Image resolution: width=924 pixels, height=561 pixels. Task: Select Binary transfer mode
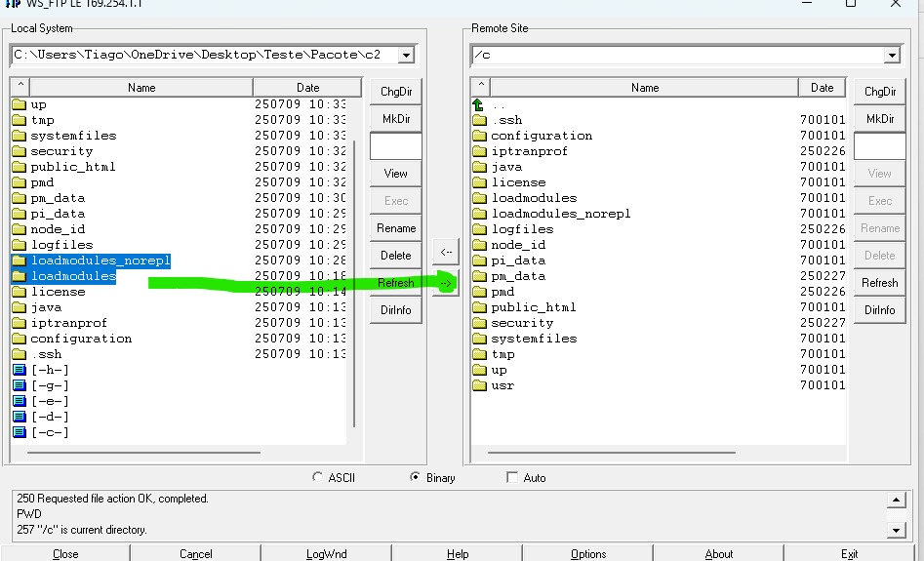point(415,478)
